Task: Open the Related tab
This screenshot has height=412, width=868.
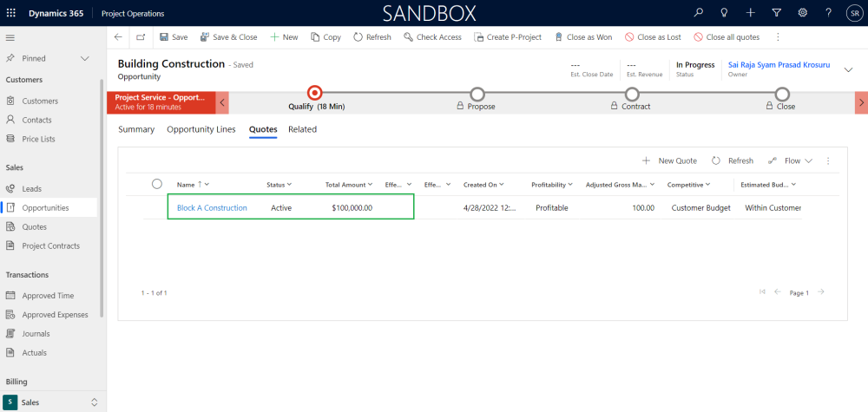Action: 302,129
